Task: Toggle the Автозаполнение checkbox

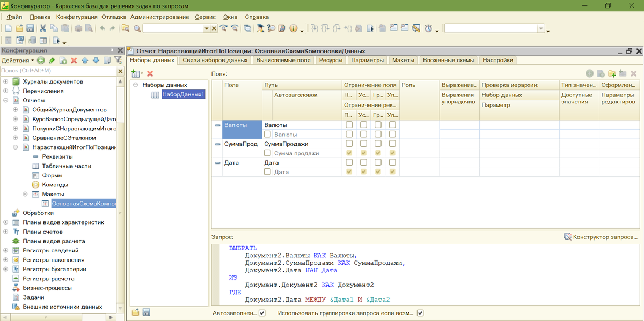Action: tap(262, 313)
